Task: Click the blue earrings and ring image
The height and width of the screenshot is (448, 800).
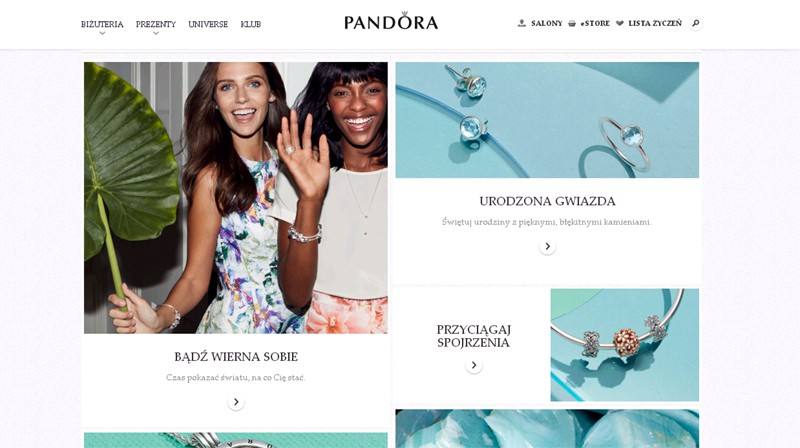Action: 547,120
